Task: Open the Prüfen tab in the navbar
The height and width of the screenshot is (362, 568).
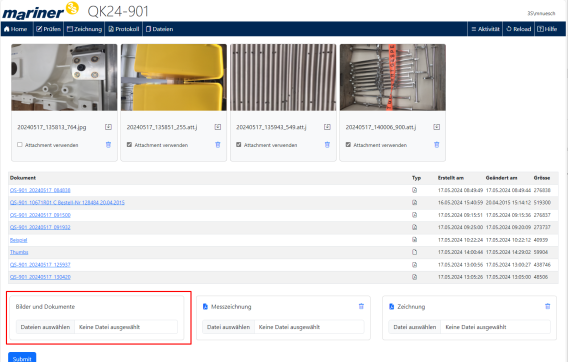Action: [49, 29]
